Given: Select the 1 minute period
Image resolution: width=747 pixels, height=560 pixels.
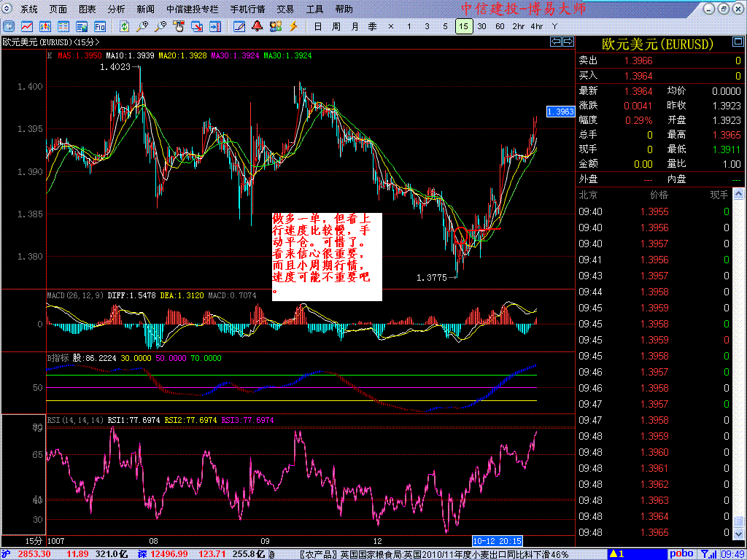Looking at the screenshot, I should (409, 27).
